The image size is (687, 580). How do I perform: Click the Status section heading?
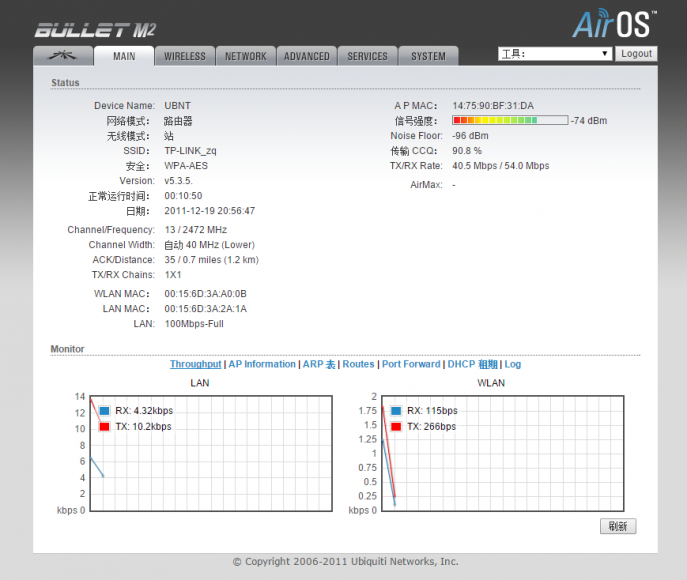(x=65, y=82)
